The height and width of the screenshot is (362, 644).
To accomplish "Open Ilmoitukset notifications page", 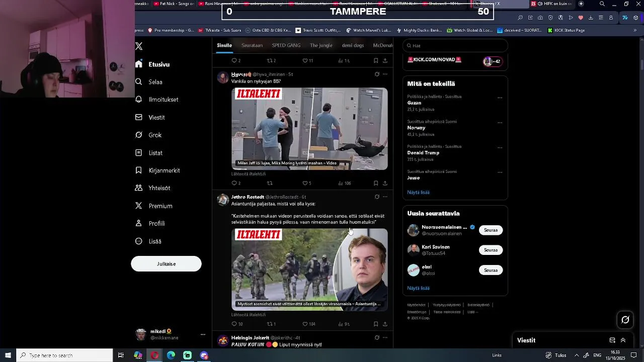I will 156,100.
